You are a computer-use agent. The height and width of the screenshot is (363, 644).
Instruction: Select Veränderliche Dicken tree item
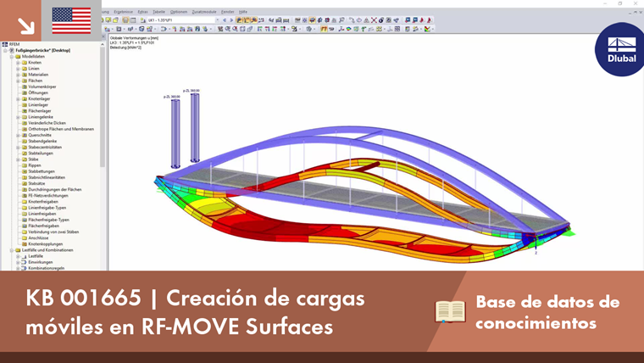(x=47, y=123)
